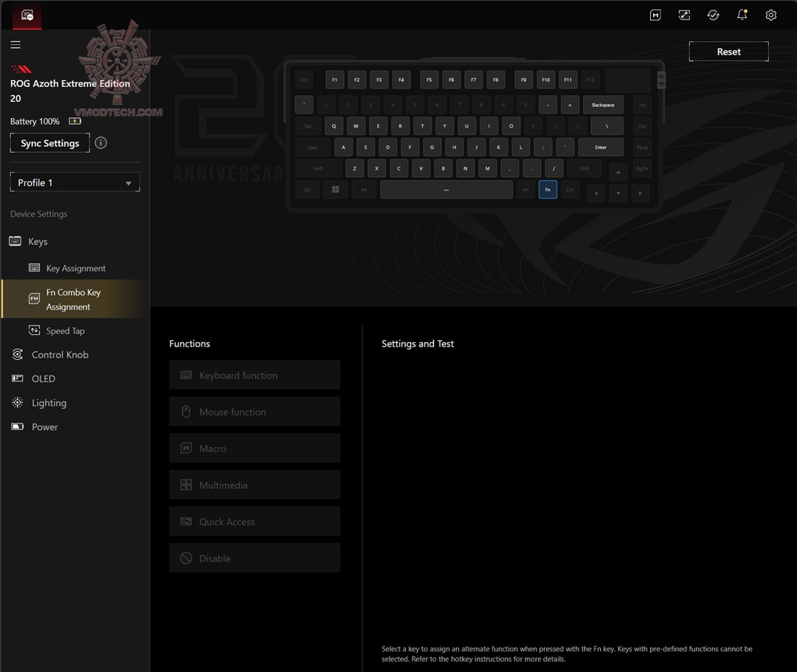797x672 pixels.
Task: Select the forward slash key on layout
Action: tap(554, 168)
